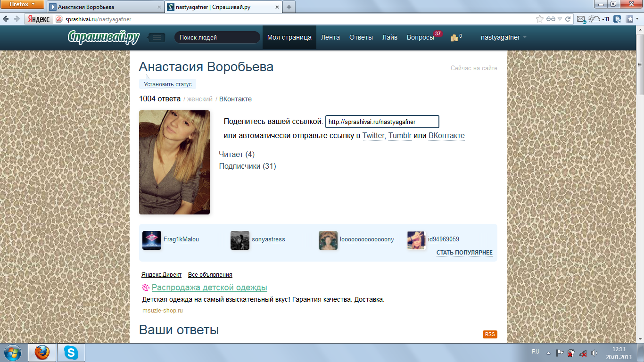This screenshot has height=362, width=644.
Task: Open the orange RSS feed badge
Action: tap(490, 335)
